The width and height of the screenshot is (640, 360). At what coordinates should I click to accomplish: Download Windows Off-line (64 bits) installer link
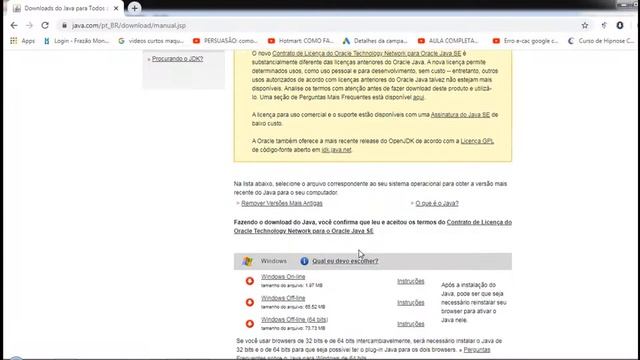[x=294, y=320]
